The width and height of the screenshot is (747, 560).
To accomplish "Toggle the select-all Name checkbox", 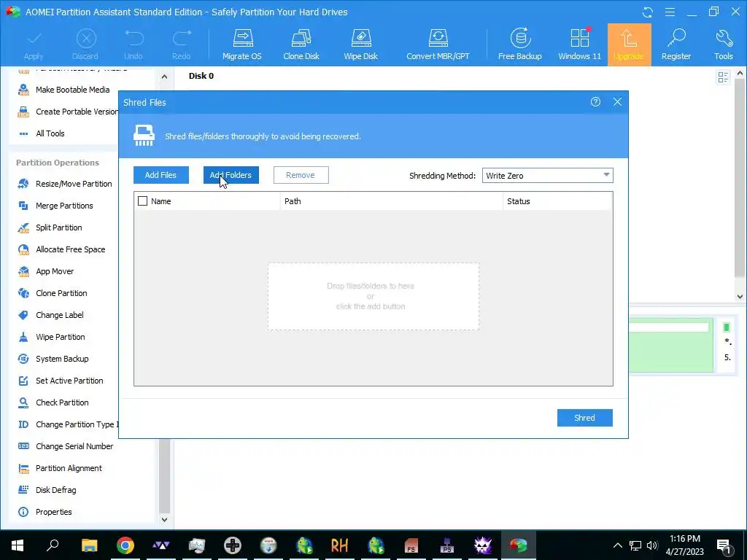I will (x=142, y=201).
